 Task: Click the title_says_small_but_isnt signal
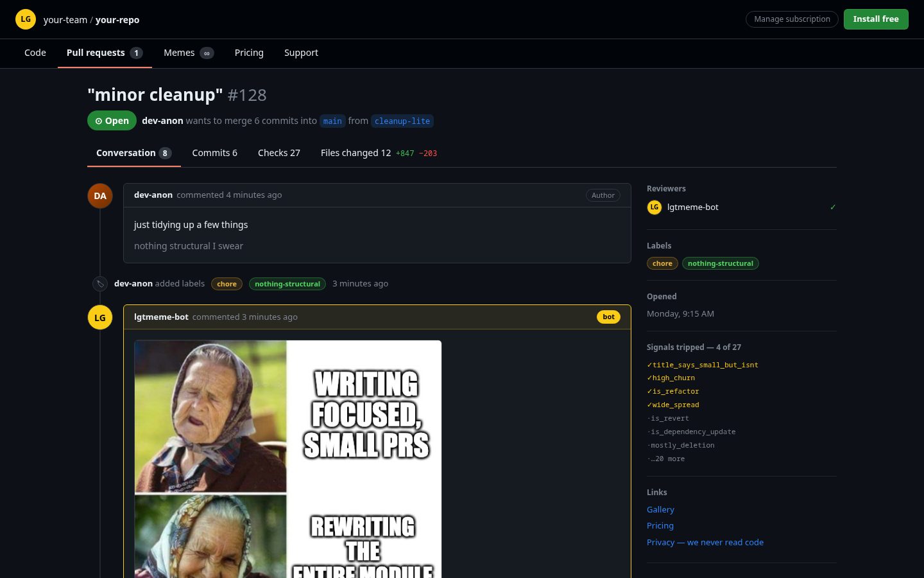[703, 365]
